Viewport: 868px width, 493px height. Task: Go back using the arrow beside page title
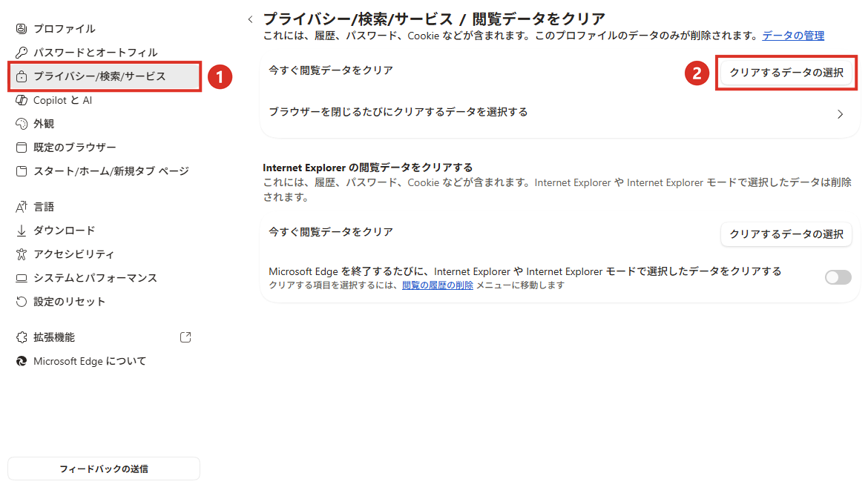250,19
